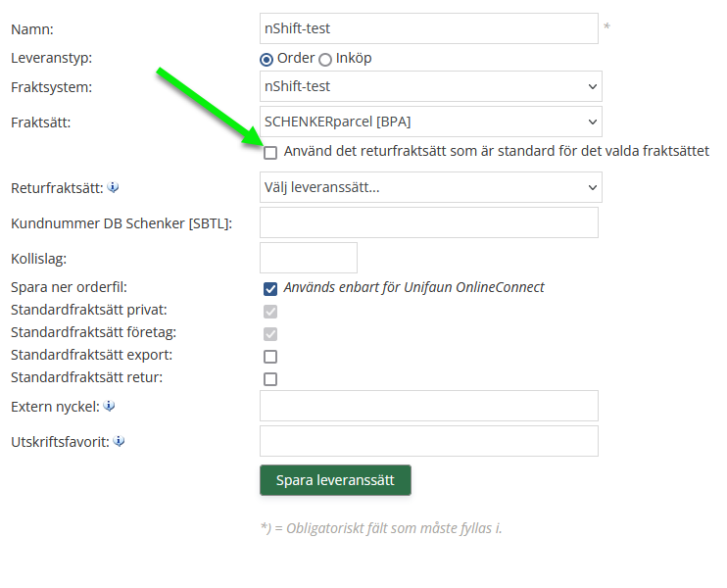Enable using the standard return shipping method checkbox
Image resolution: width=727 pixels, height=588 pixels.
pyautogui.click(x=270, y=152)
